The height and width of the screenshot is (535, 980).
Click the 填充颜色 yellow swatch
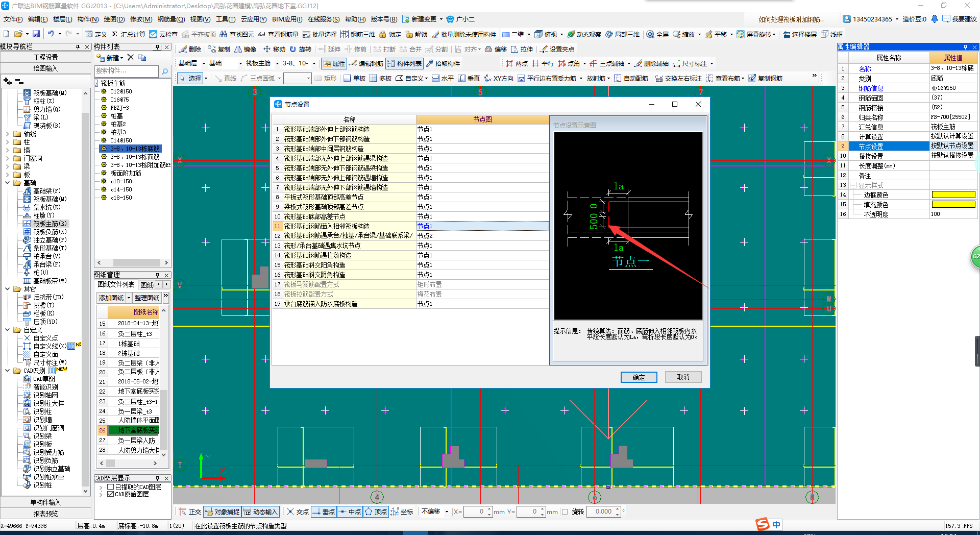(953, 204)
